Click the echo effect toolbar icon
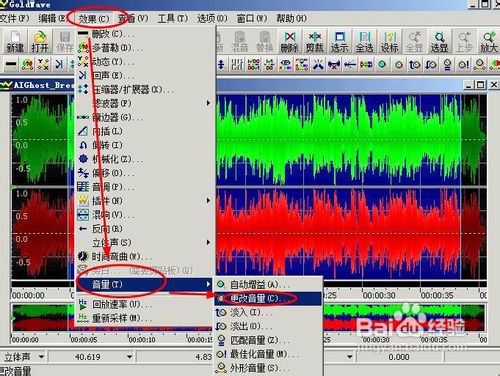The image size is (500, 376). click(59, 64)
